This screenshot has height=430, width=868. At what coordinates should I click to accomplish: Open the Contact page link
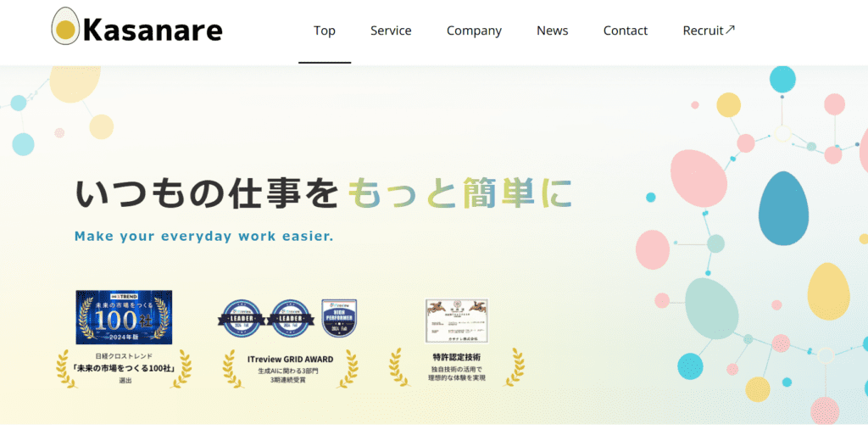[x=625, y=31]
